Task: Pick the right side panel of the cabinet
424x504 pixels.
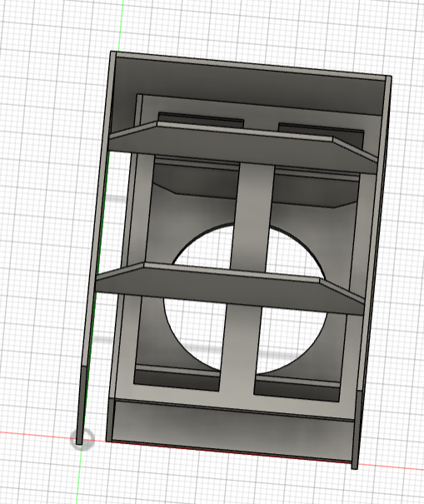Action: point(373,272)
